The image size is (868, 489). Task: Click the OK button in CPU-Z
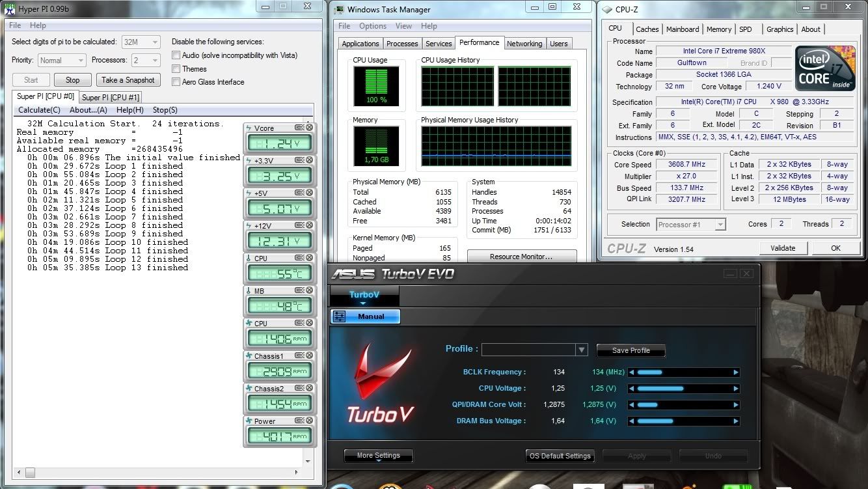[835, 248]
